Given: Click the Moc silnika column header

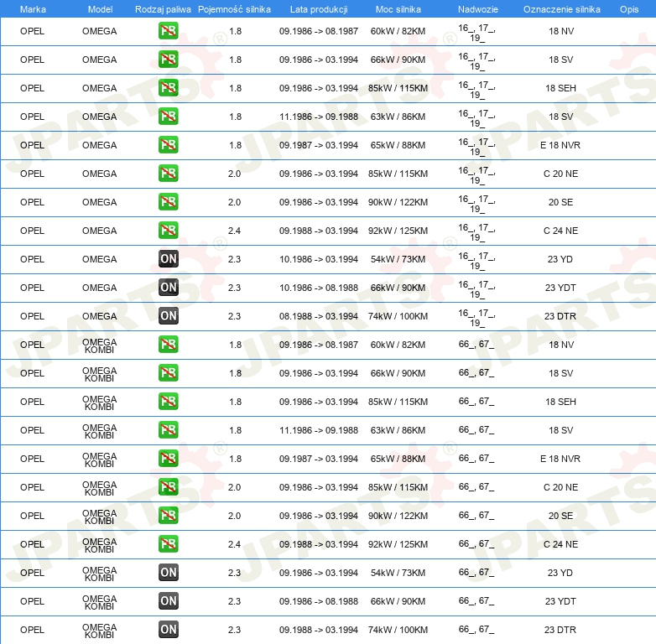Looking at the screenshot, I should click(x=398, y=9).
